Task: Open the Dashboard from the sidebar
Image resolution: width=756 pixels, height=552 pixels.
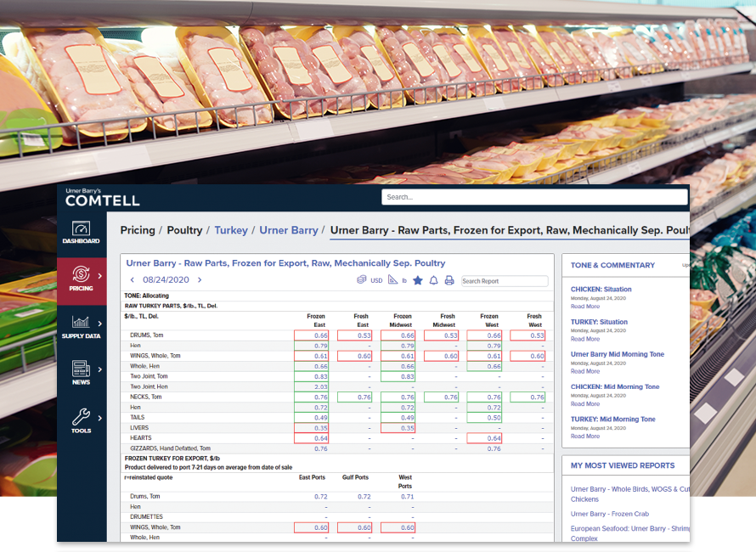Action: tap(81, 233)
